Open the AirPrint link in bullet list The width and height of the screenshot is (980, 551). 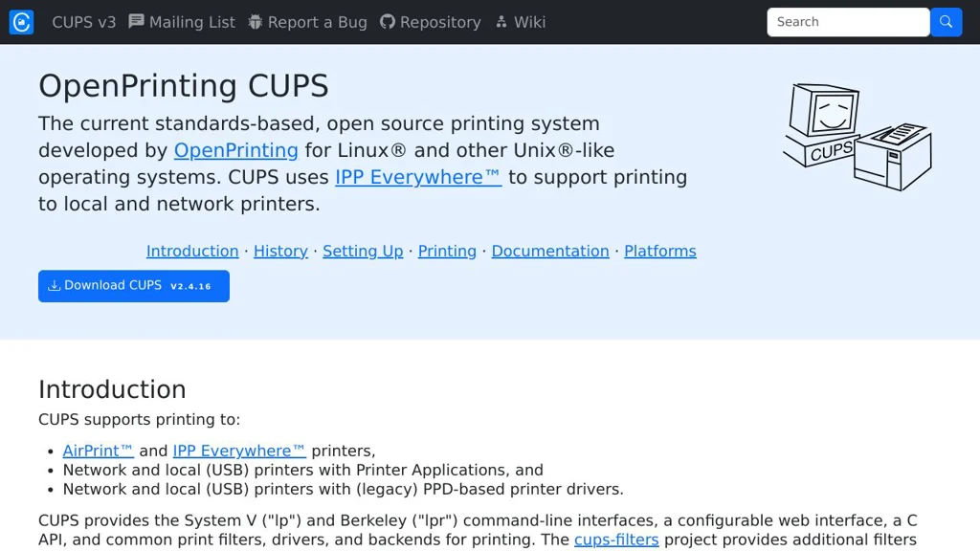pyautogui.click(x=99, y=452)
